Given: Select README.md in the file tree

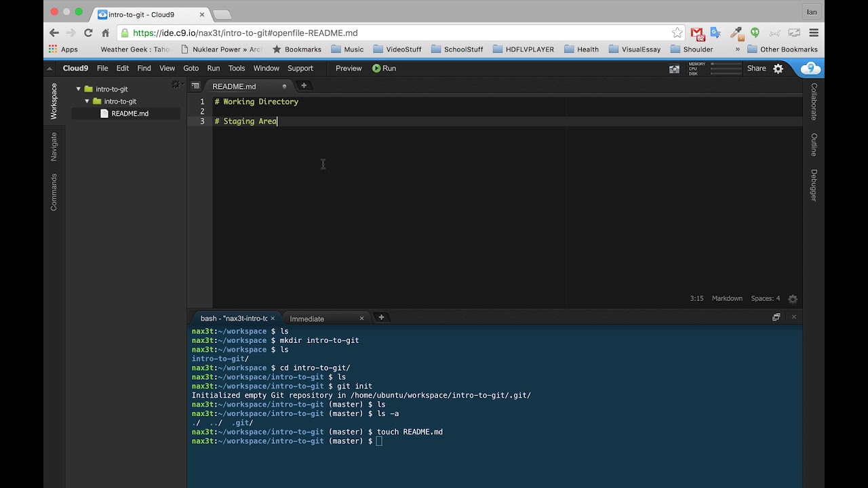Looking at the screenshot, I should coord(130,113).
